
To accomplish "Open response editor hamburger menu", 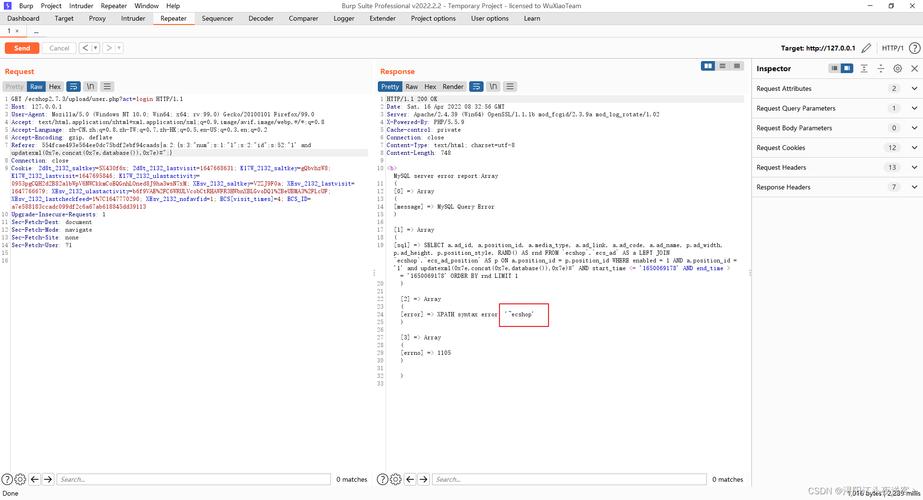I will 510,87.
